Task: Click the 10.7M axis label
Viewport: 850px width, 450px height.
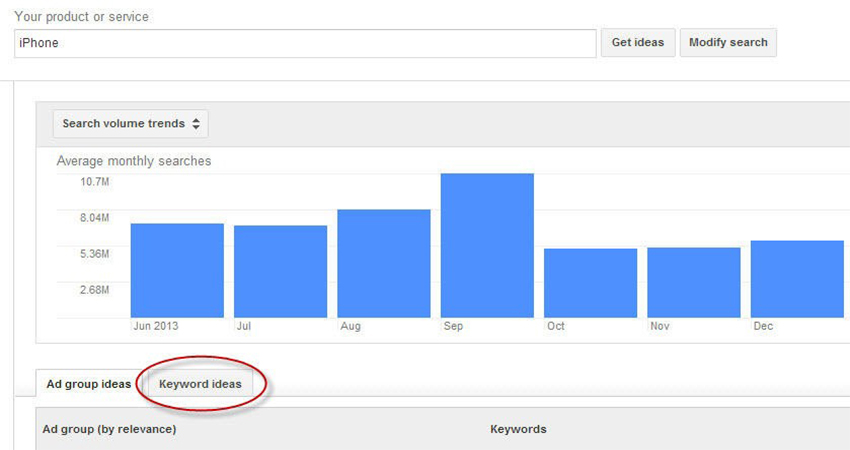Action: coord(95,182)
